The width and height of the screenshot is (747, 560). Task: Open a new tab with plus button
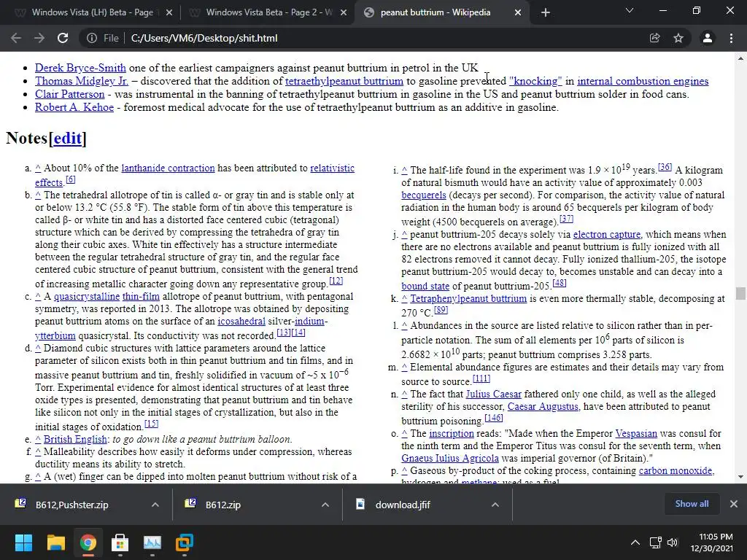pos(546,12)
